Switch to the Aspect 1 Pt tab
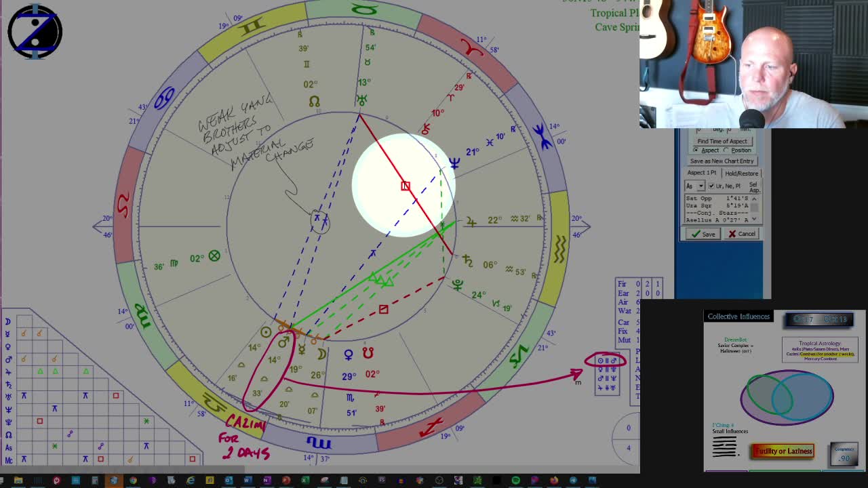 tap(701, 173)
